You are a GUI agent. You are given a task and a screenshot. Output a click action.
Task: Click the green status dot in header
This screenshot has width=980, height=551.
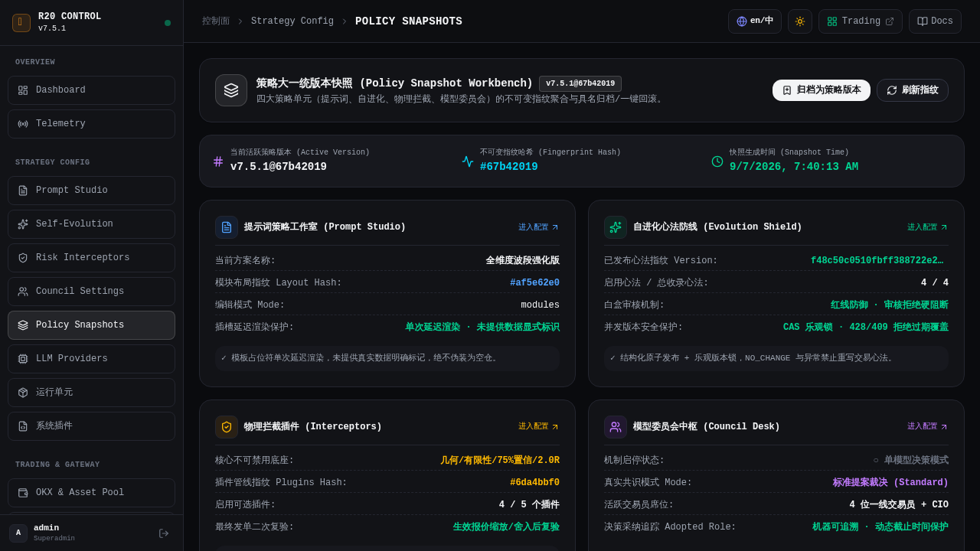click(x=168, y=23)
